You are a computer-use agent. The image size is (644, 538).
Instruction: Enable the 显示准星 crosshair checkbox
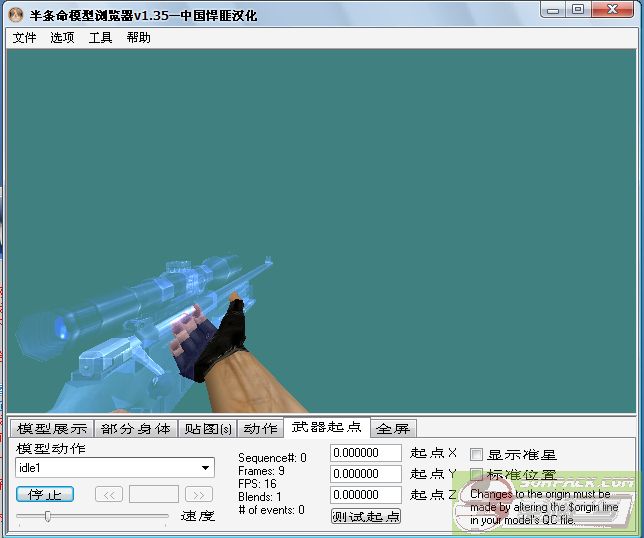pos(477,454)
